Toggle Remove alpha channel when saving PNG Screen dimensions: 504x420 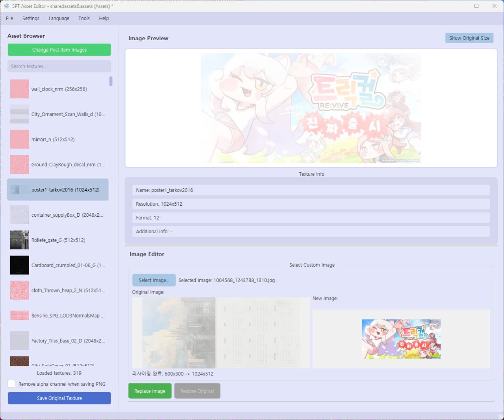pos(12,384)
